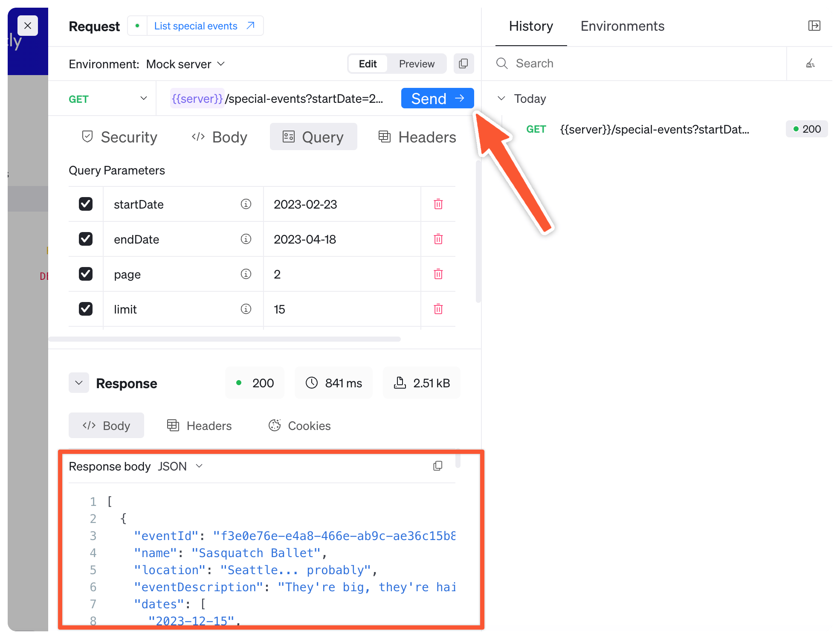
Task: Open the response Cookies tab
Action: (x=299, y=425)
